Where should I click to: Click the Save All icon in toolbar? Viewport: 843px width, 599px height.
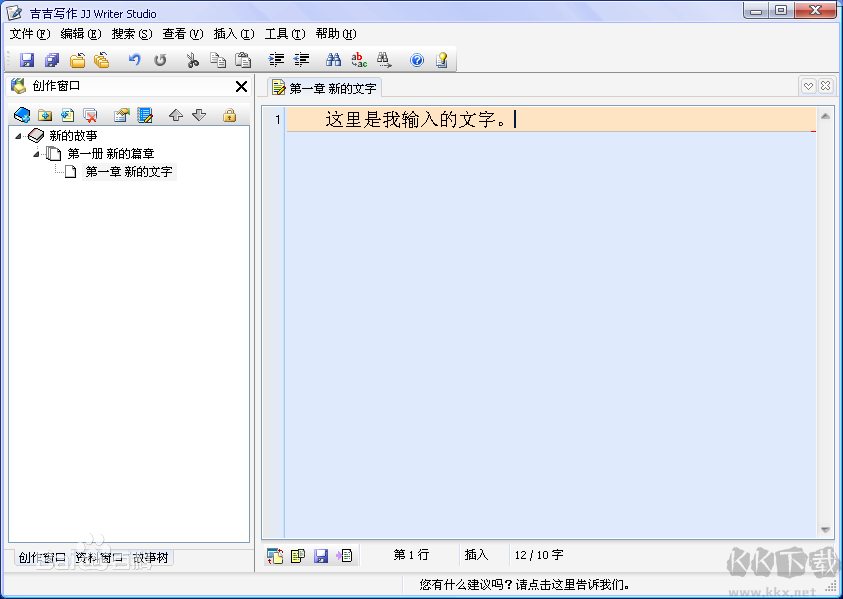(x=52, y=60)
